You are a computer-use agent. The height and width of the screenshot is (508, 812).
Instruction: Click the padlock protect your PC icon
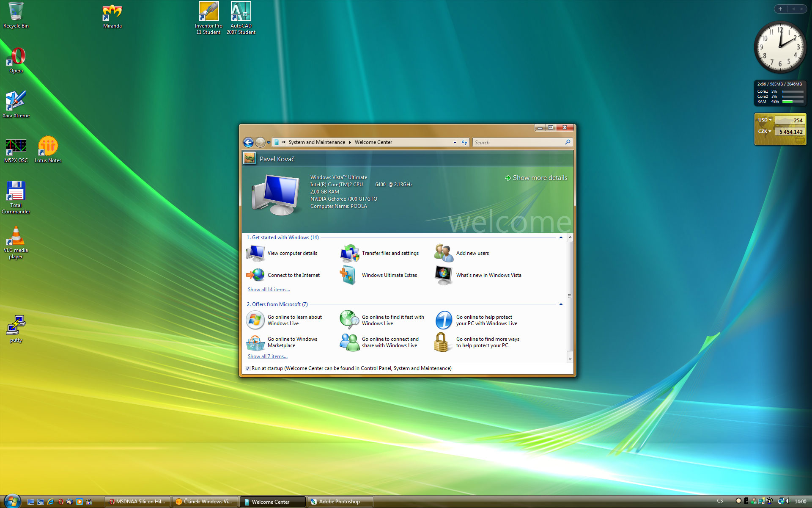tap(441, 342)
